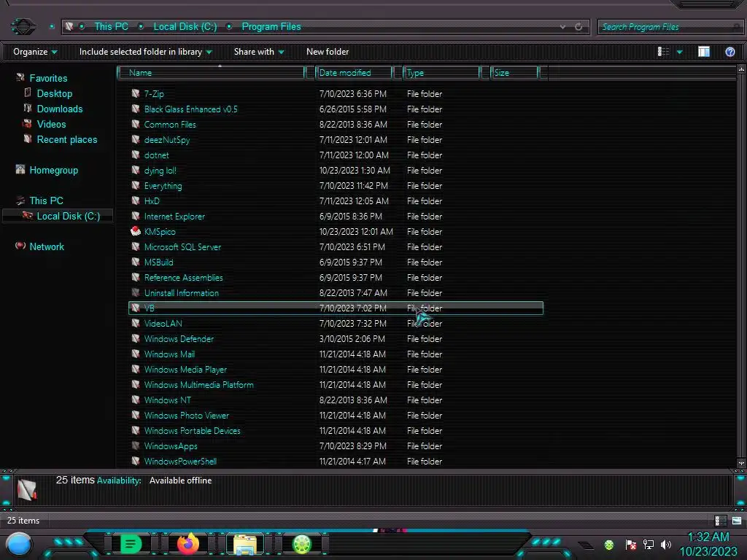Select the WindowsPowerShell folder
This screenshot has height=560, width=747.
180,461
